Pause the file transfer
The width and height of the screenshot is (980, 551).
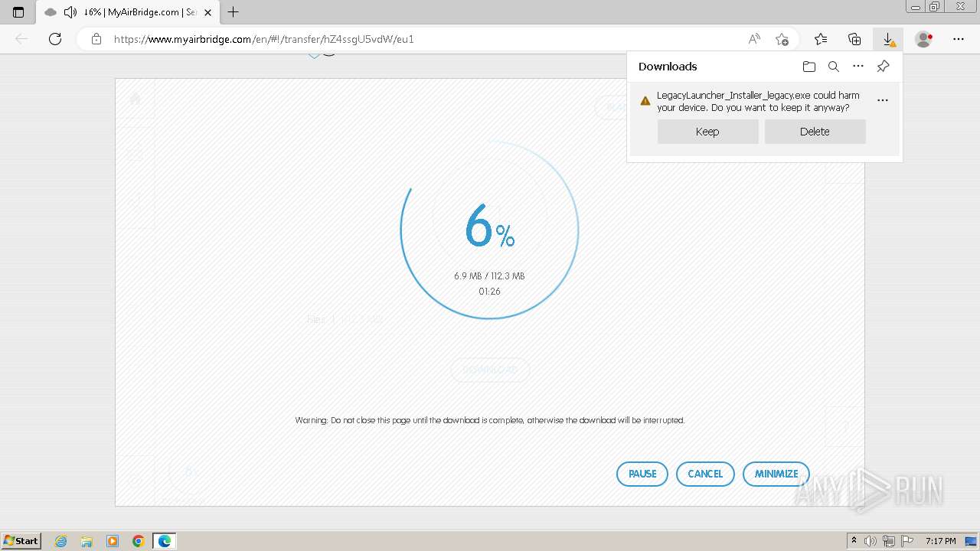tap(642, 474)
